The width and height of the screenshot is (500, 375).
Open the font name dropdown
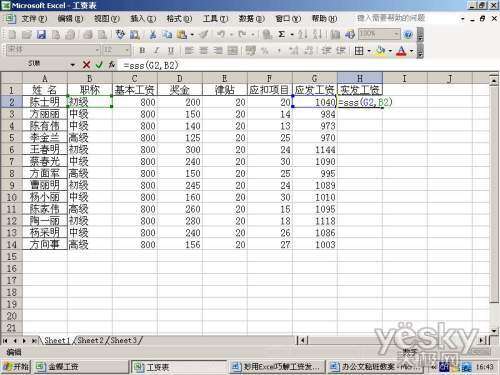(97, 50)
